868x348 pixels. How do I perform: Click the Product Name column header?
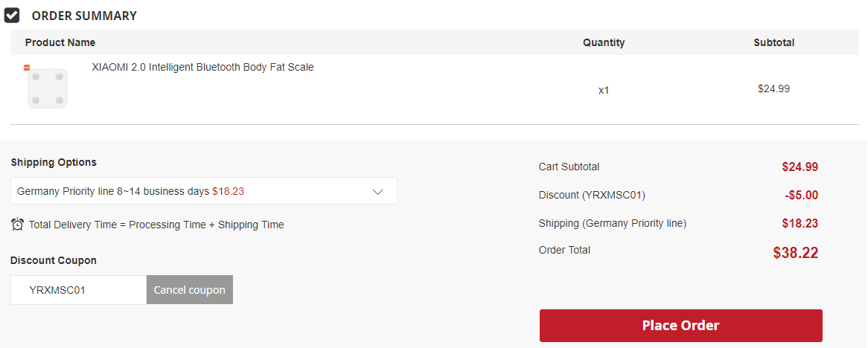60,42
